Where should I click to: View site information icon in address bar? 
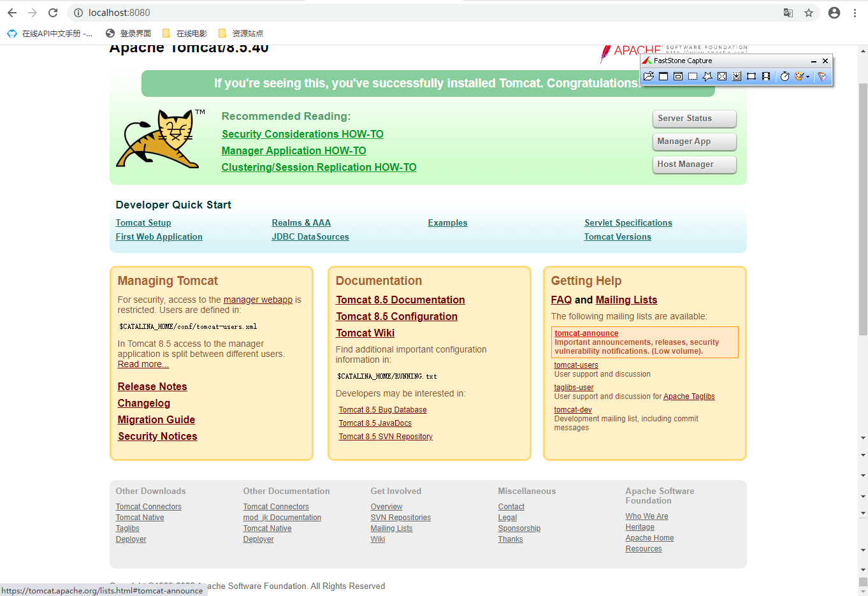point(78,13)
